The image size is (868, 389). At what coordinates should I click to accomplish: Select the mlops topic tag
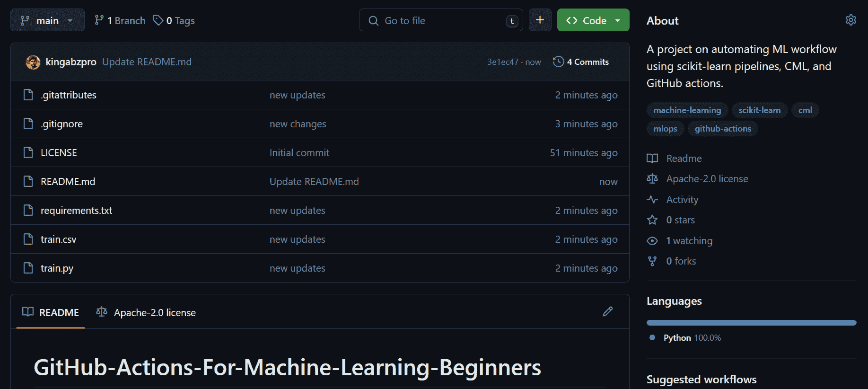(665, 129)
